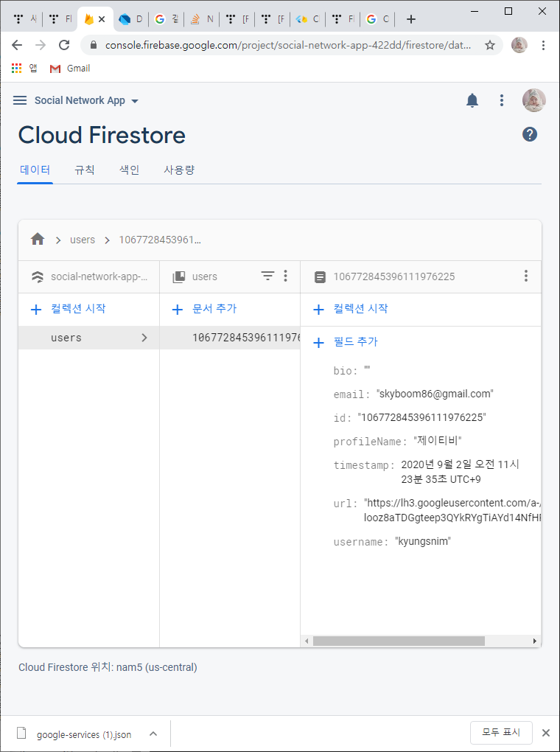Image resolution: width=560 pixels, height=752 pixels.
Task: Click the document ID breadcrumb
Action: click(x=160, y=240)
